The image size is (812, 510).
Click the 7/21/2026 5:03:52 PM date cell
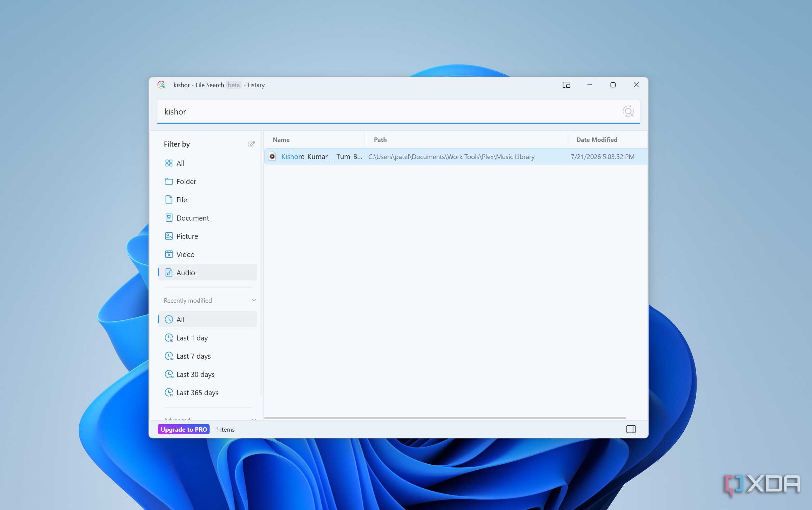coord(602,157)
